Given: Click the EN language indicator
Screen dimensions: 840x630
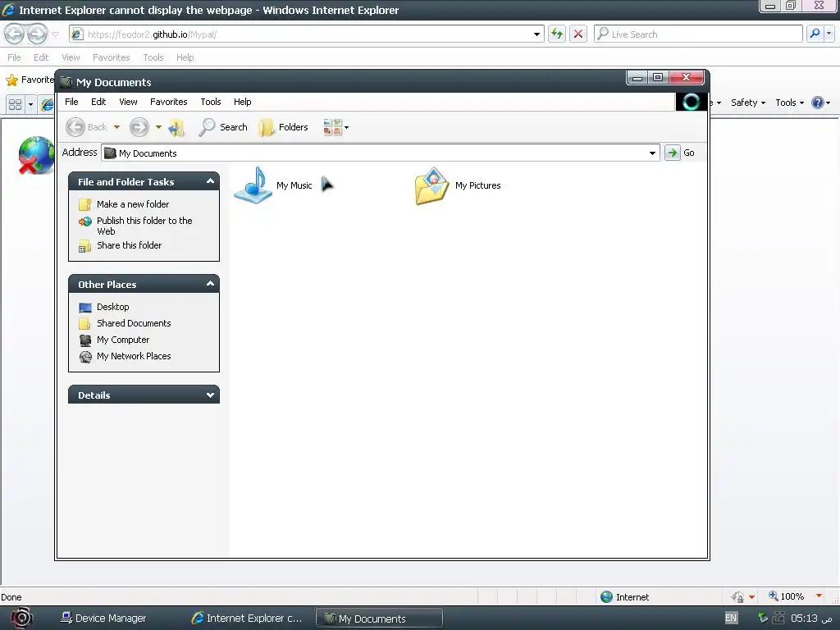Looking at the screenshot, I should point(731,618).
